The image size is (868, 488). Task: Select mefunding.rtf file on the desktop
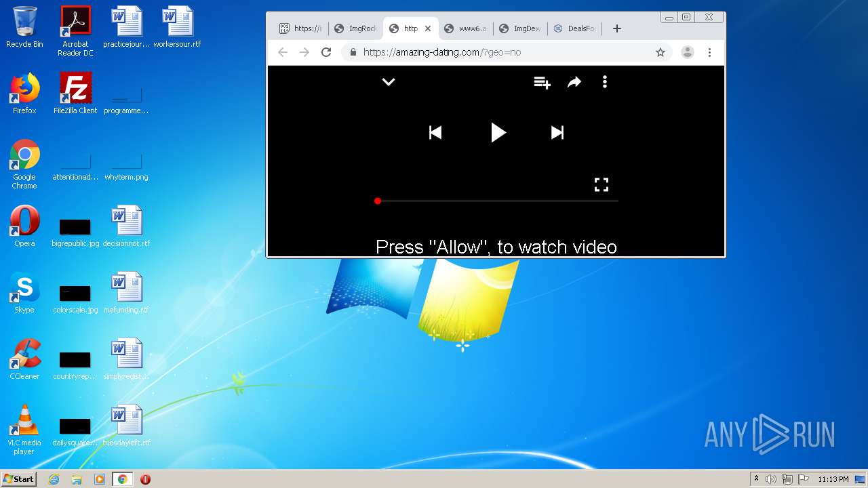[126, 293]
